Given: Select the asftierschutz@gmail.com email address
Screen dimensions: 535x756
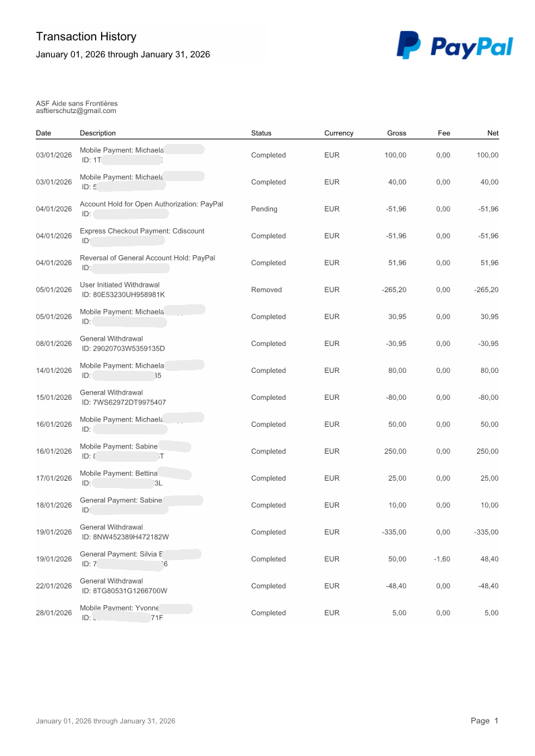Looking at the screenshot, I should click(x=76, y=111).
